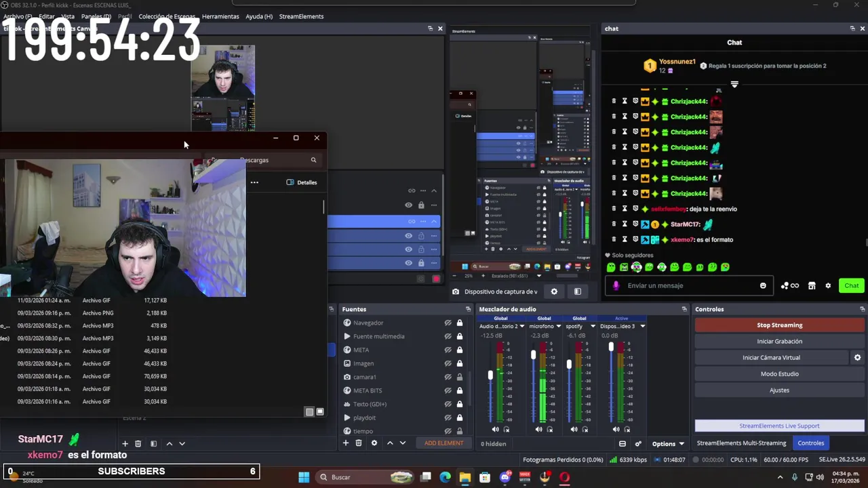Open microfono channel dropdown arrow

point(558,326)
